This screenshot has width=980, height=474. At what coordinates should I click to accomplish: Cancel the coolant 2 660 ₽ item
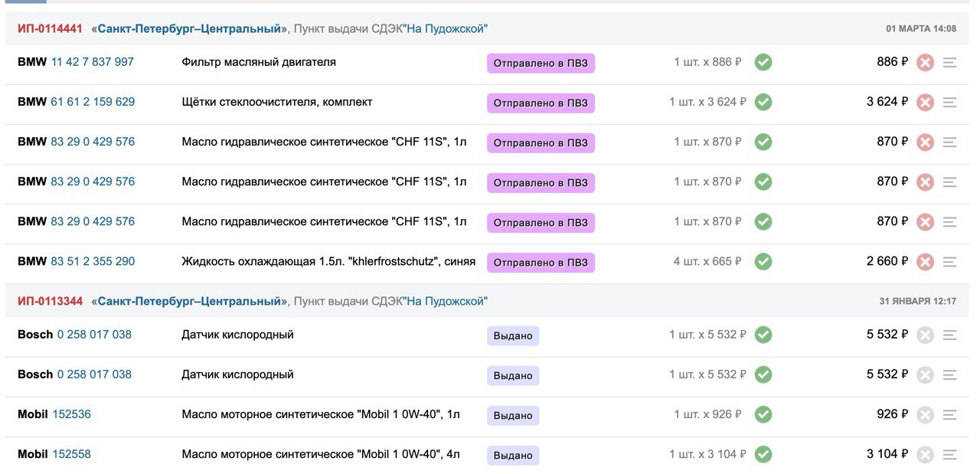tap(926, 262)
